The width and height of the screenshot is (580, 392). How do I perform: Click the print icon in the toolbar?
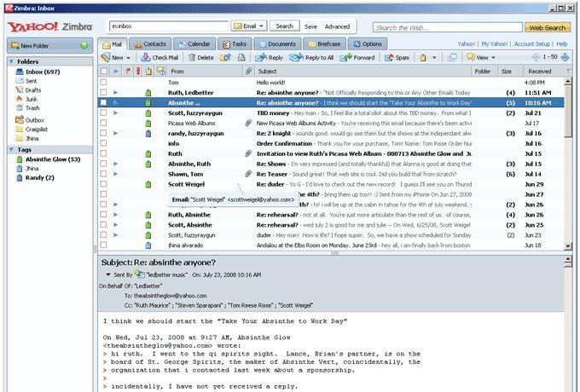[x=241, y=58]
